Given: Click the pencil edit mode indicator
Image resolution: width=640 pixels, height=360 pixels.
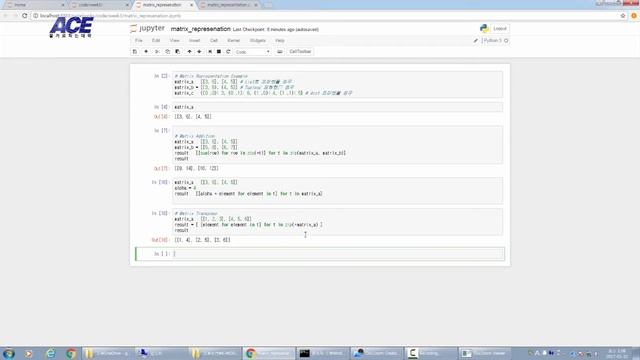Looking at the screenshot, I should coord(476,41).
